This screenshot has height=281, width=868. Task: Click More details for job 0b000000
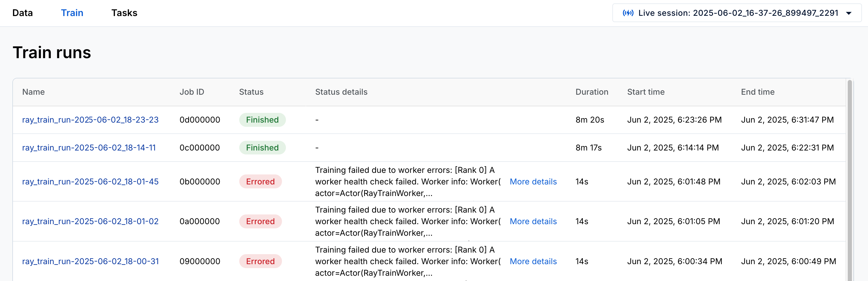533,182
